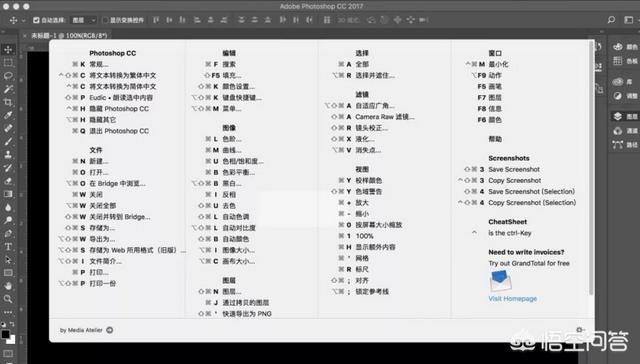The image size is (640, 364).
Task: Select the Blur tool
Action: [8, 207]
